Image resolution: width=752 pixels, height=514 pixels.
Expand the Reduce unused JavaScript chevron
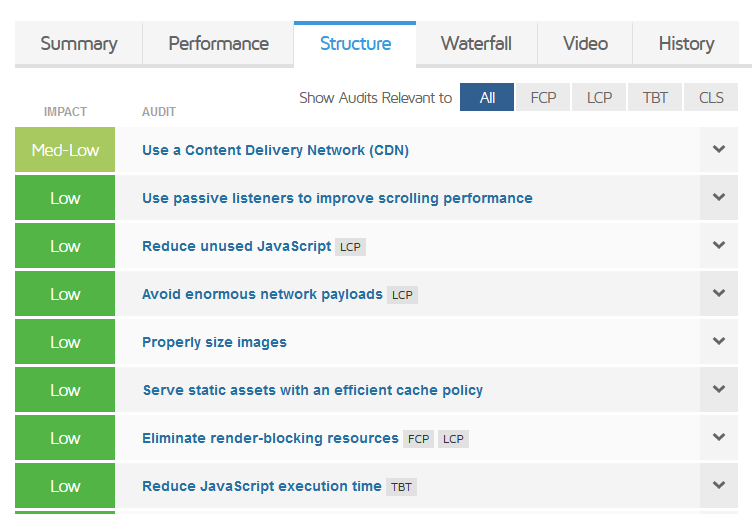click(x=718, y=245)
